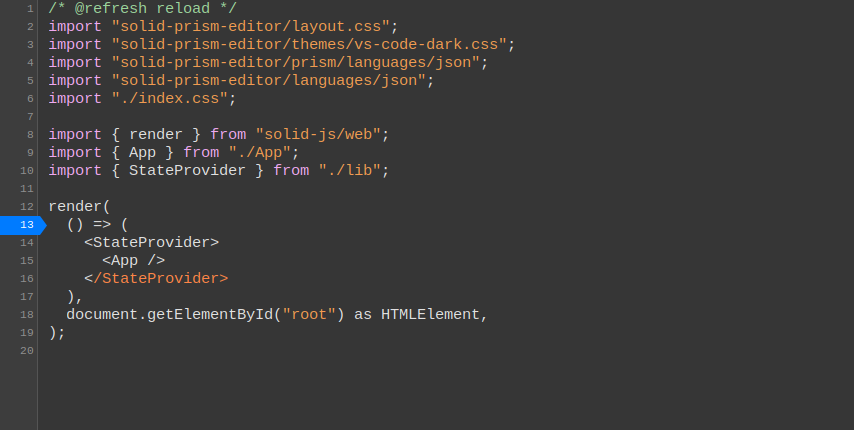Click the "solid-prism-editor/languages/json" string on line 5
The height and width of the screenshot is (430, 854).
269,81
